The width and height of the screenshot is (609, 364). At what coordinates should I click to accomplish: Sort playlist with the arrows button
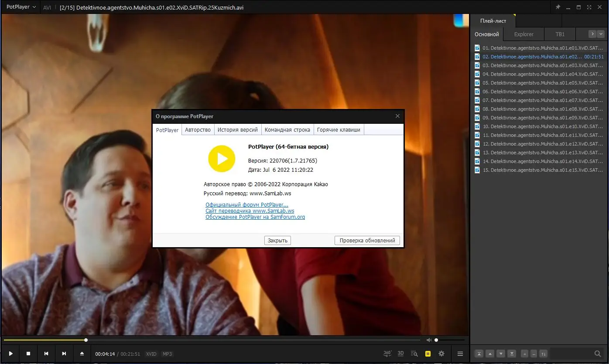click(x=543, y=354)
